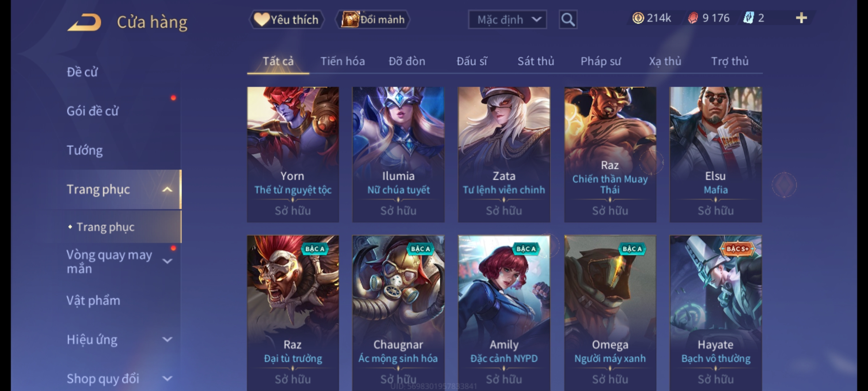Open Tướng heroes menu entry
The width and height of the screenshot is (868, 391).
tap(85, 150)
